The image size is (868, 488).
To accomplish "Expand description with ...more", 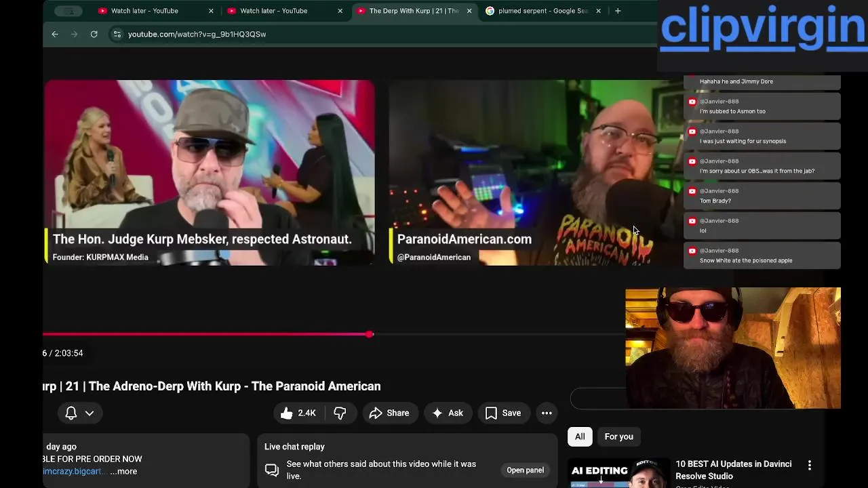I will tap(123, 471).
